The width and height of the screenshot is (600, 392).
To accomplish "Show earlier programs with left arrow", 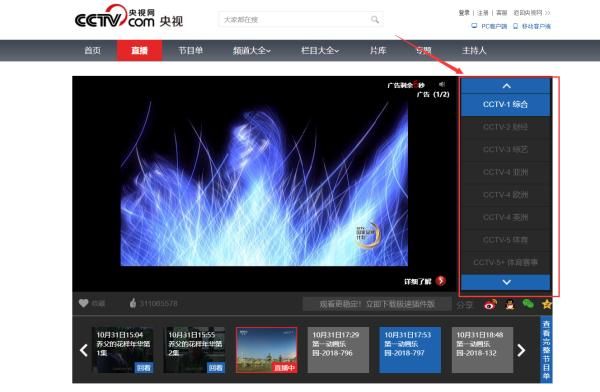I will [83, 350].
